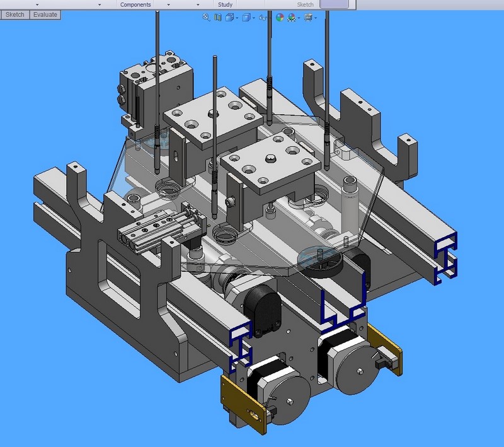The image size is (504, 447).
Task: Expand the View Orientation dropdown arrow
Action: point(237,18)
